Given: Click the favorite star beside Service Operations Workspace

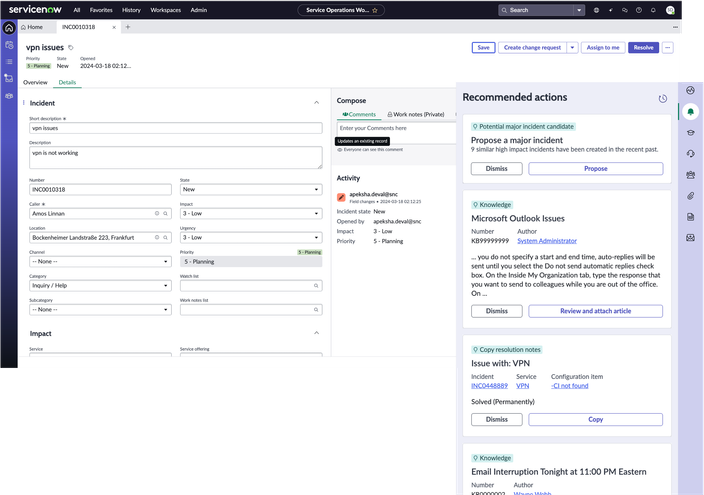Looking at the screenshot, I should point(375,10).
